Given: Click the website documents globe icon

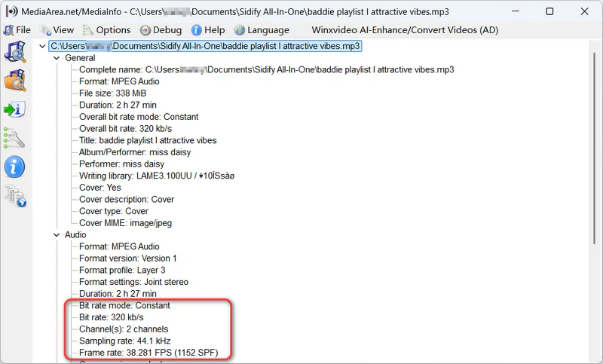Looking at the screenshot, I should 15,196.
